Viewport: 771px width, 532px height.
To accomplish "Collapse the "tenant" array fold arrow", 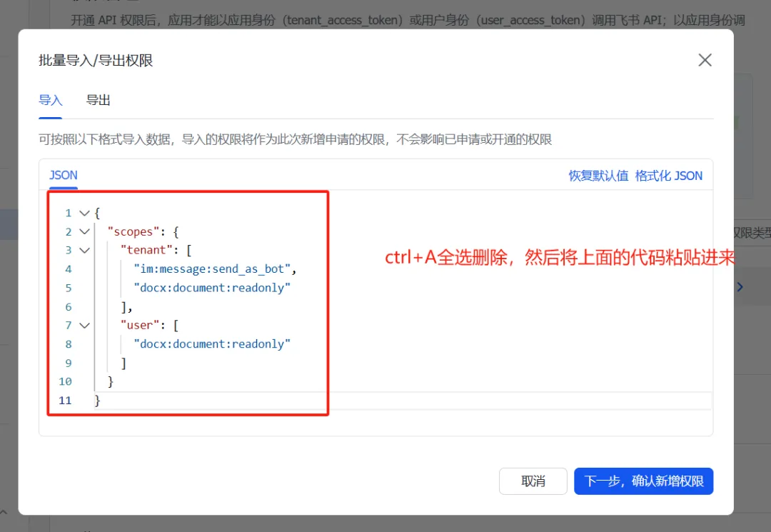I will [84, 250].
